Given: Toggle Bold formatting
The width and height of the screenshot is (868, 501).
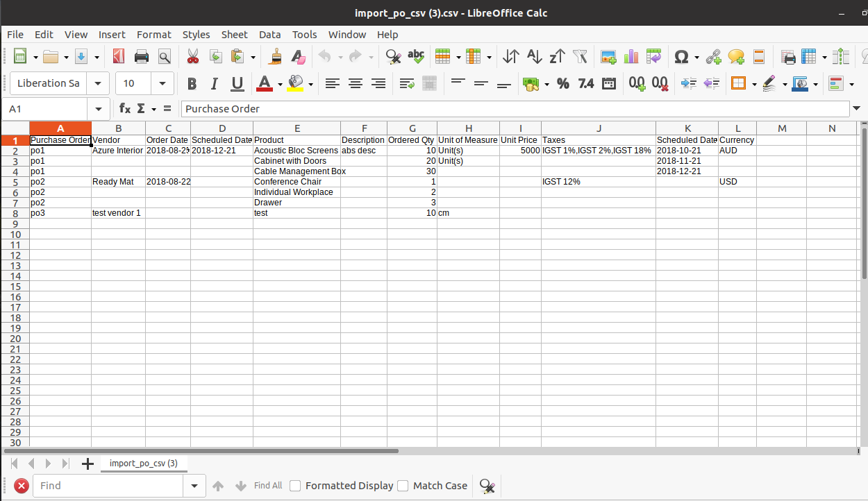Looking at the screenshot, I should click(x=192, y=84).
